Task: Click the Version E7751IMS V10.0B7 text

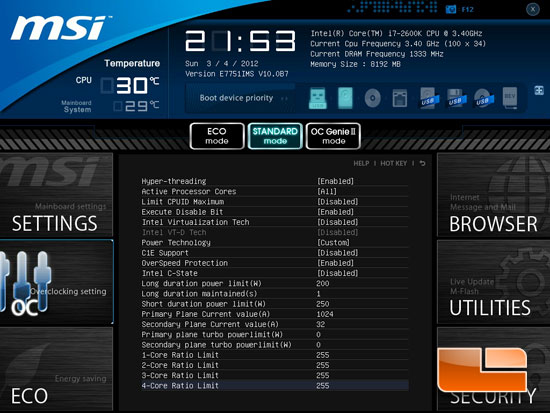Action: point(237,74)
